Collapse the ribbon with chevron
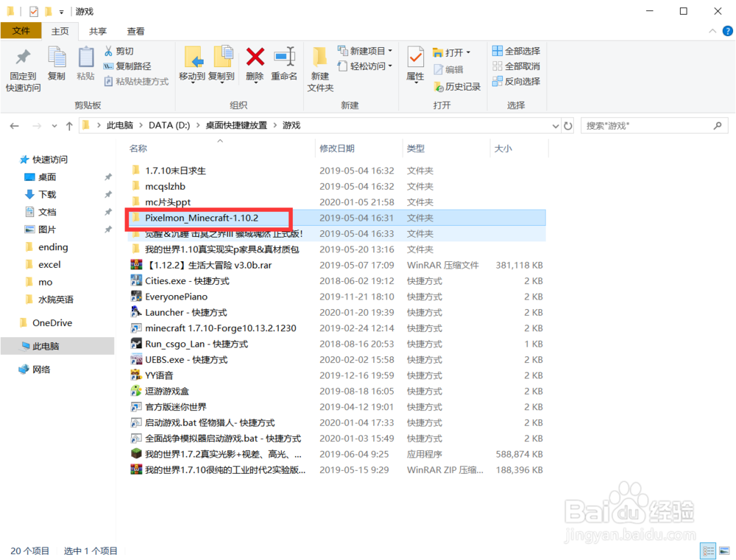The height and width of the screenshot is (560, 736). (x=712, y=31)
